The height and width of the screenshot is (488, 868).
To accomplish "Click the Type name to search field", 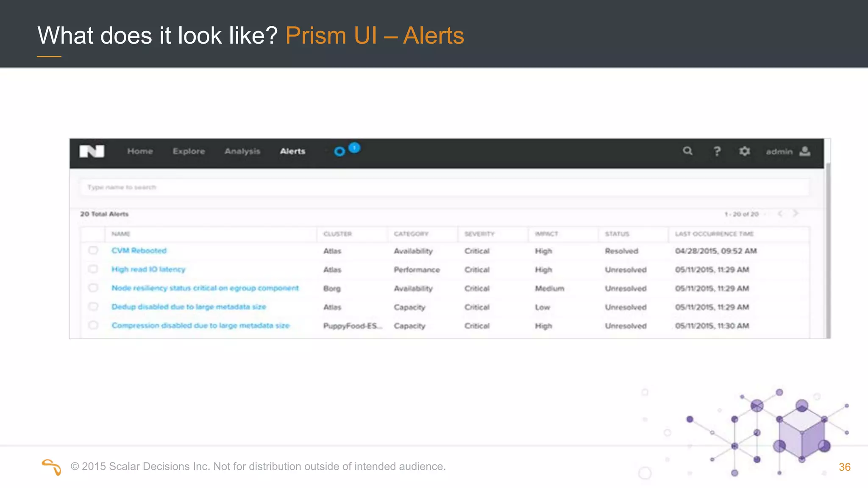I will pyautogui.click(x=444, y=187).
